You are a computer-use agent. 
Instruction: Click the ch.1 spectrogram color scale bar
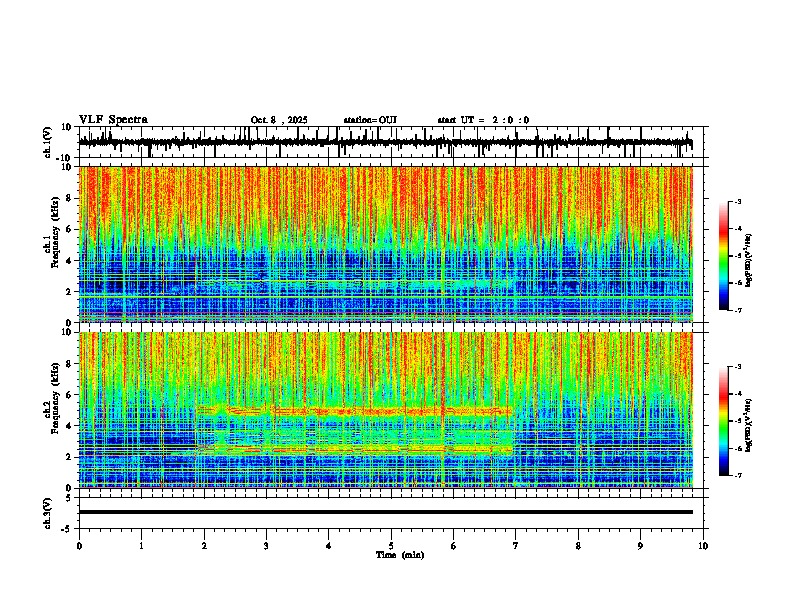tap(724, 256)
